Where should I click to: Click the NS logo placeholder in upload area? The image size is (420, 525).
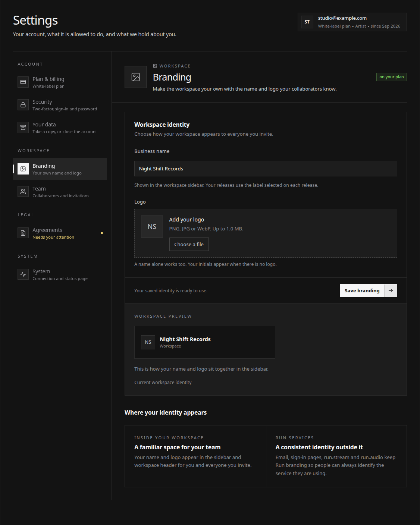click(152, 227)
